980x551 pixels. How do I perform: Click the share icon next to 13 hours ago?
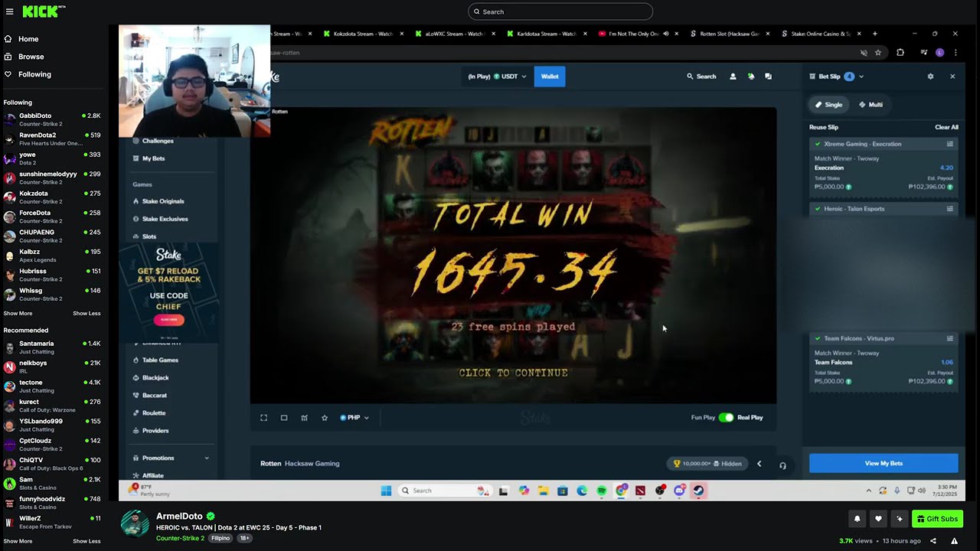coord(933,541)
